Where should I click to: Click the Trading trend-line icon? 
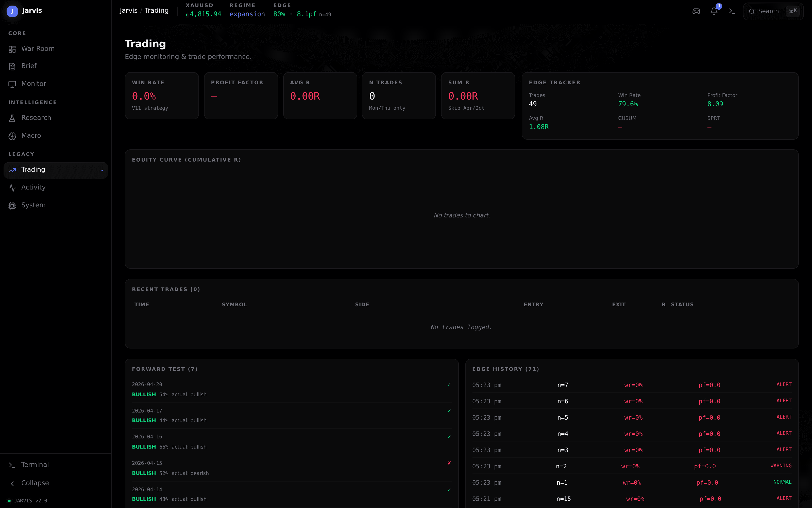pos(12,170)
